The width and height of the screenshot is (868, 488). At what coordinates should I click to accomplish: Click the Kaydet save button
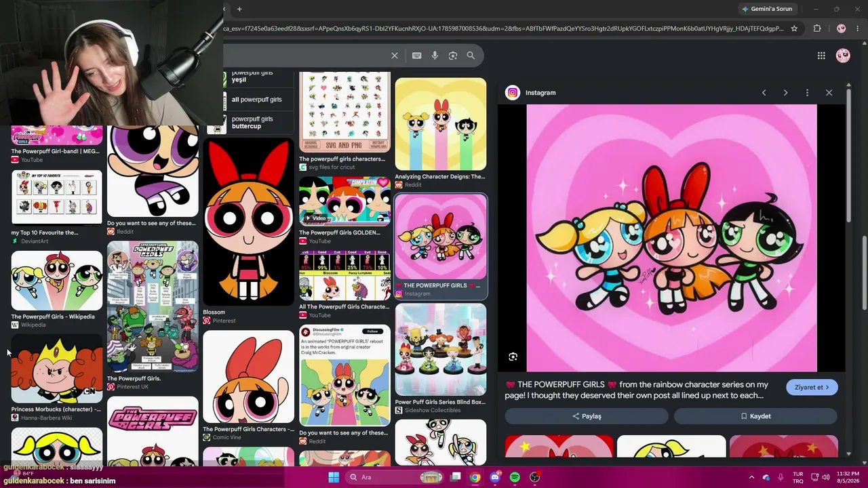click(x=755, y=416)
